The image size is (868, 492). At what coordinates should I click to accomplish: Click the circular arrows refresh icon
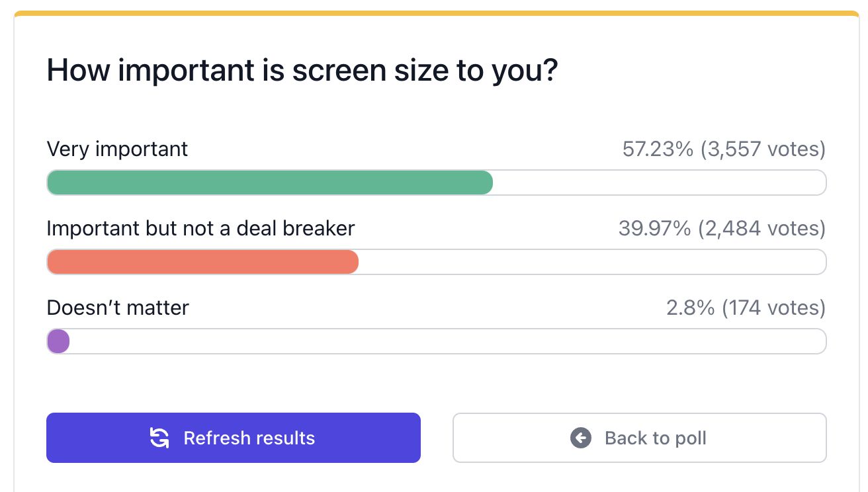pyautogui.click(x=159, y=438)
